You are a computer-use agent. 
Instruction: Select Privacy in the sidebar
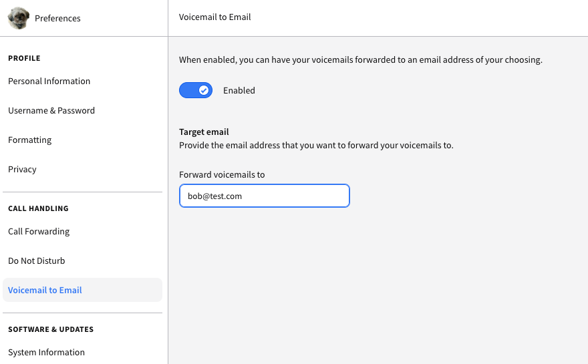click(x=22, y=169)
